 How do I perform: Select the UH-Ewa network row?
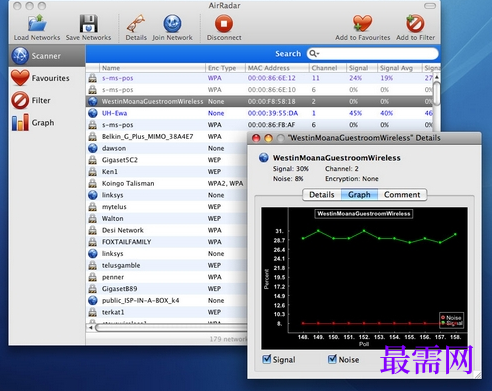(259, 113)
